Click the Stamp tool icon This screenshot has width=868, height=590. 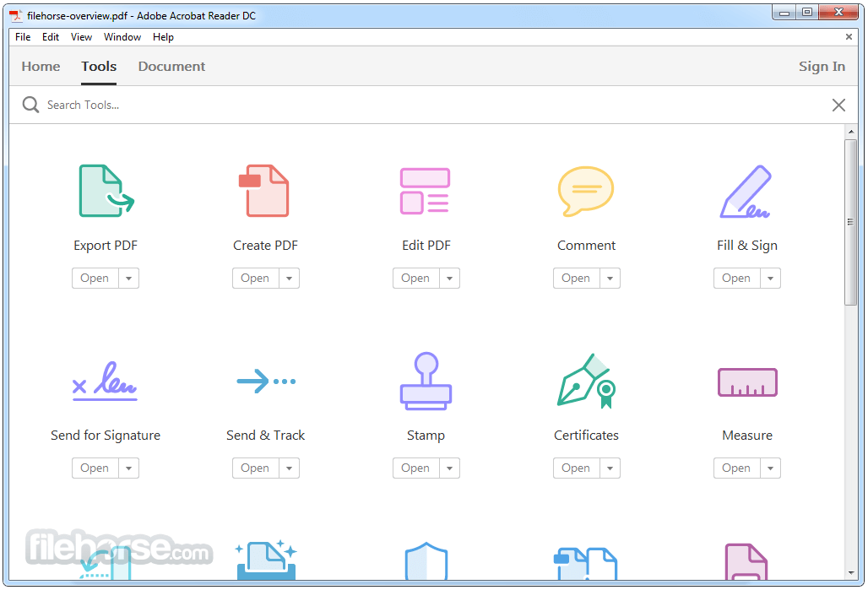click(426, 381)
